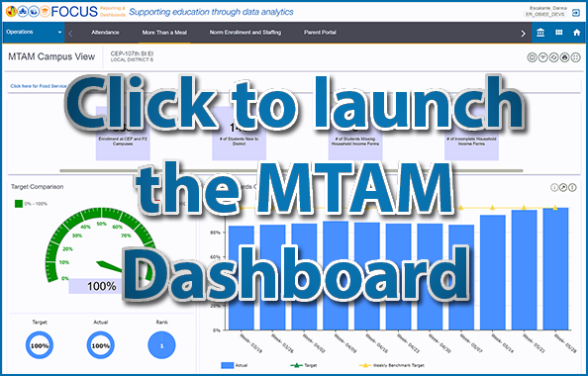Image resolution: width=588 pixels, height=376 pixels.
Task: Click the print icon in page toolbar
Action: 565,57
